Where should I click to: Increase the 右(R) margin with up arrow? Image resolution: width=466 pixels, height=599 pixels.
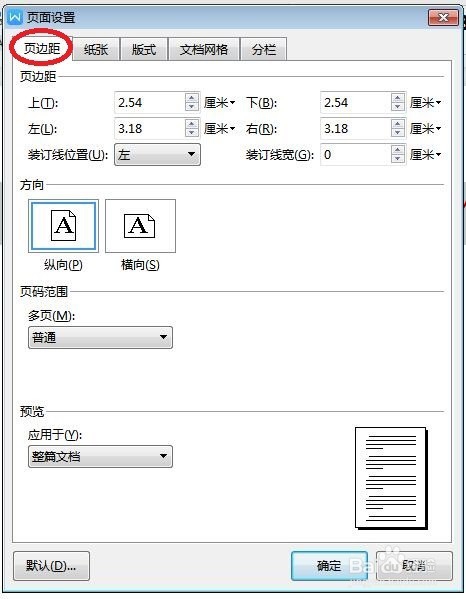tap(398, 124)
